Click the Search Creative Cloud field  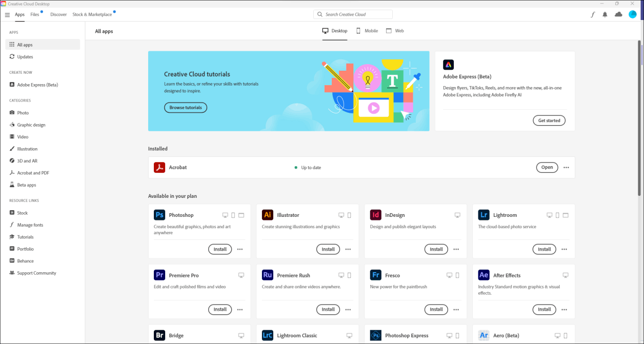click(353, 14)
